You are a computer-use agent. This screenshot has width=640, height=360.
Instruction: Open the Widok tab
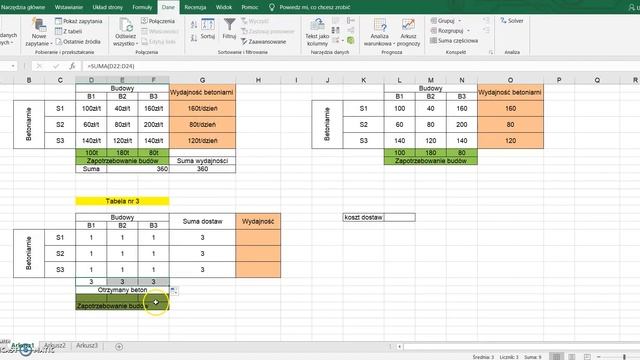tap(224, 7)
